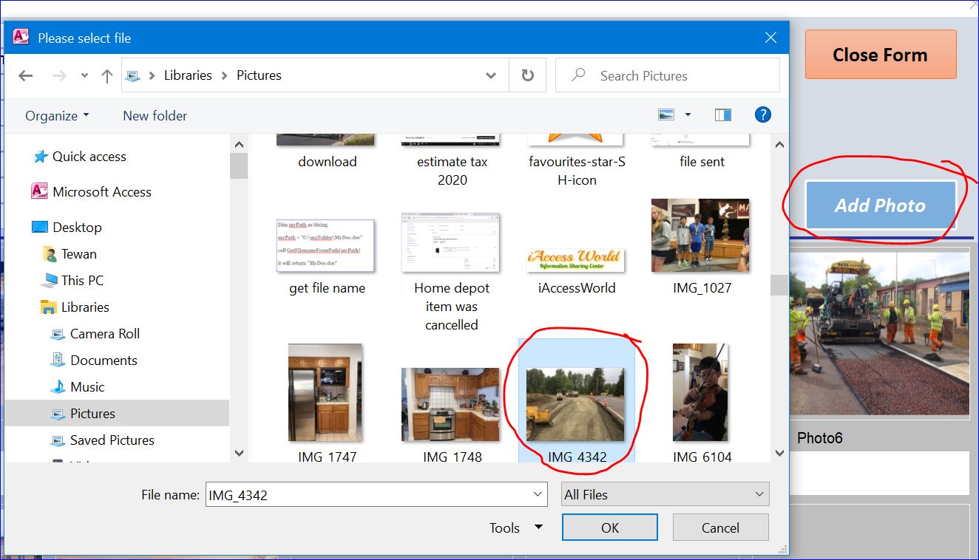Cancel the file selection dialog

tap(720, 527)
